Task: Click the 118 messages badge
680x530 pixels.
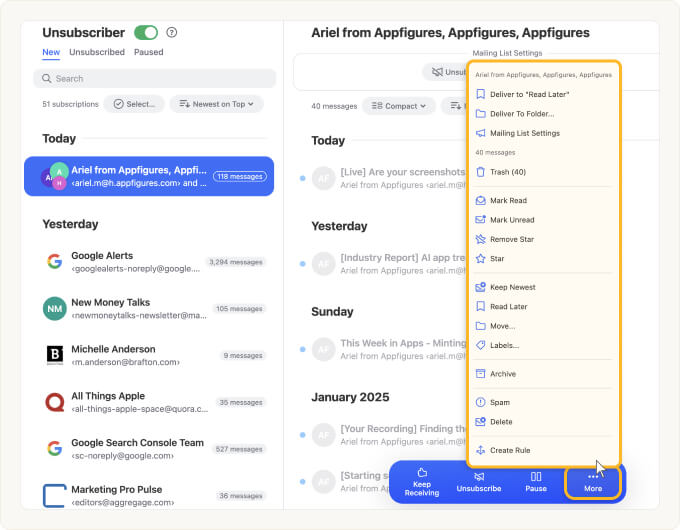Action: 240,177
